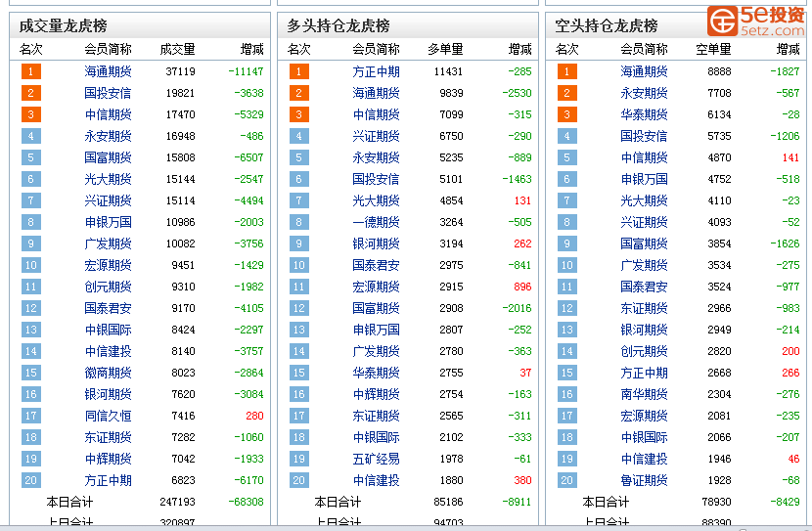This screenshot has height=531, width=812.
Task: Open 国泰君安 in 多头持仓龙虎榜 table
Action: coord(376,265)
